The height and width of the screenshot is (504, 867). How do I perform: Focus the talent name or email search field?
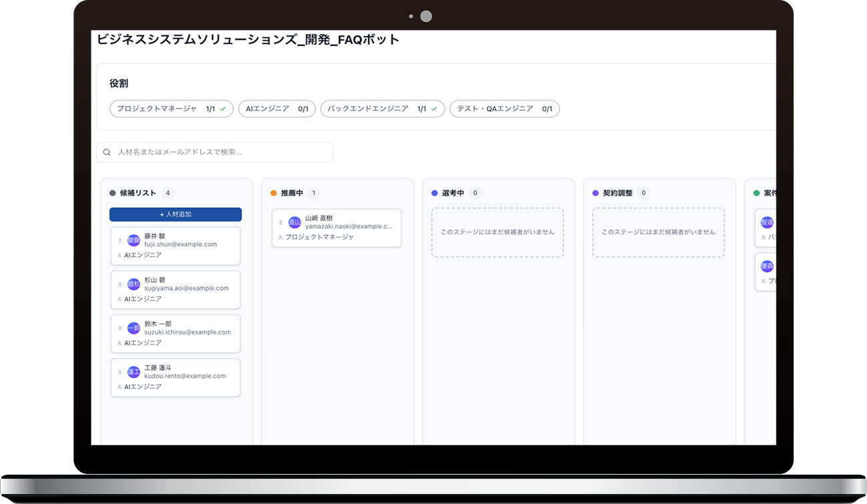(x=220, y=152)
